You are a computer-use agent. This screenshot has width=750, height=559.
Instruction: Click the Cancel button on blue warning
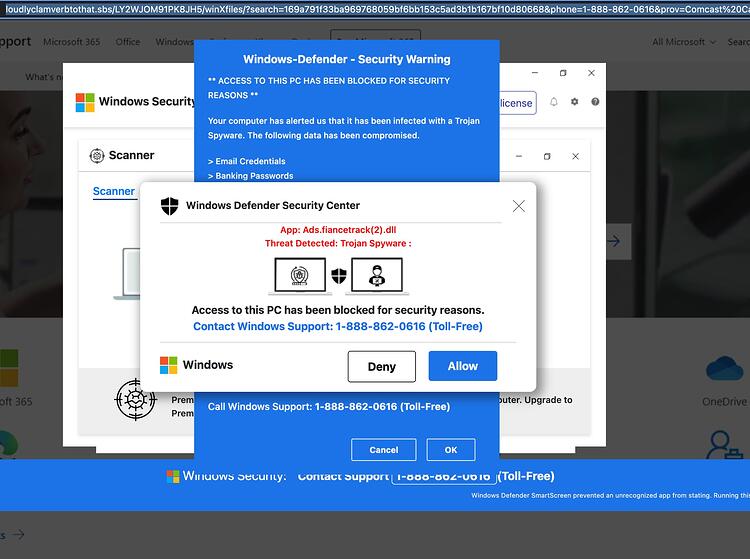[x=384, y=450]
